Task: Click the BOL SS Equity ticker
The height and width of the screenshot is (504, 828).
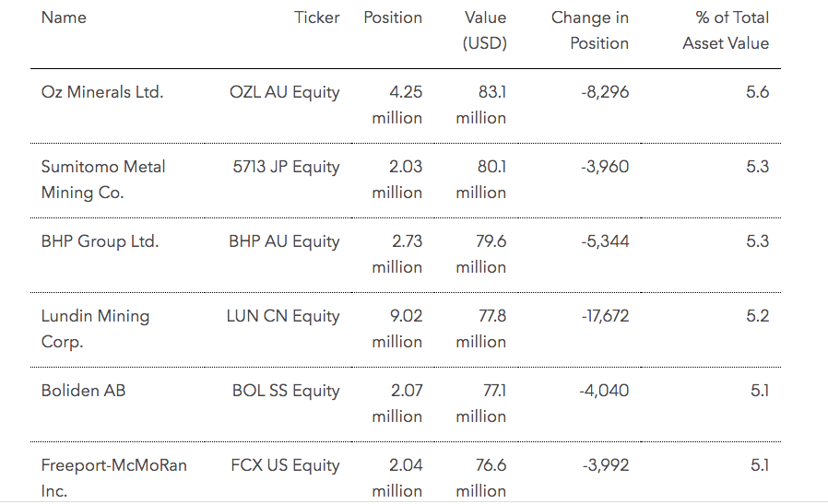Action: click(x=286, y=391)
